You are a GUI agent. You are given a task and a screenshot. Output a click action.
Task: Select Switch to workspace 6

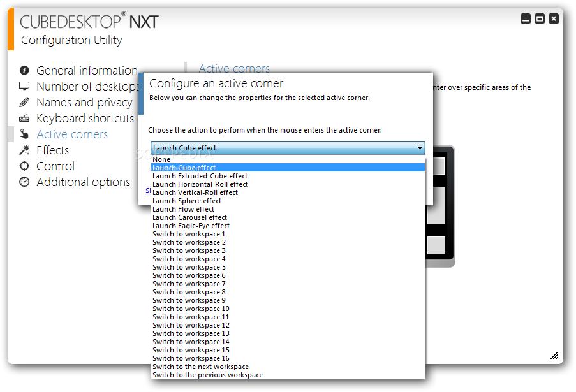(x=288, y=275)
